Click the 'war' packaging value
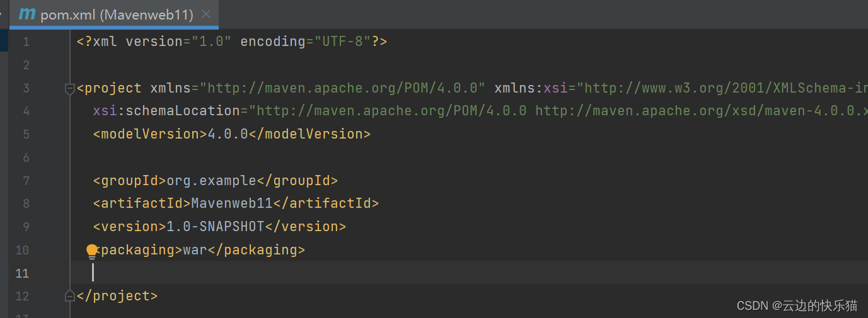This screenshot has width=868, height=318. (x=195, y=249)
